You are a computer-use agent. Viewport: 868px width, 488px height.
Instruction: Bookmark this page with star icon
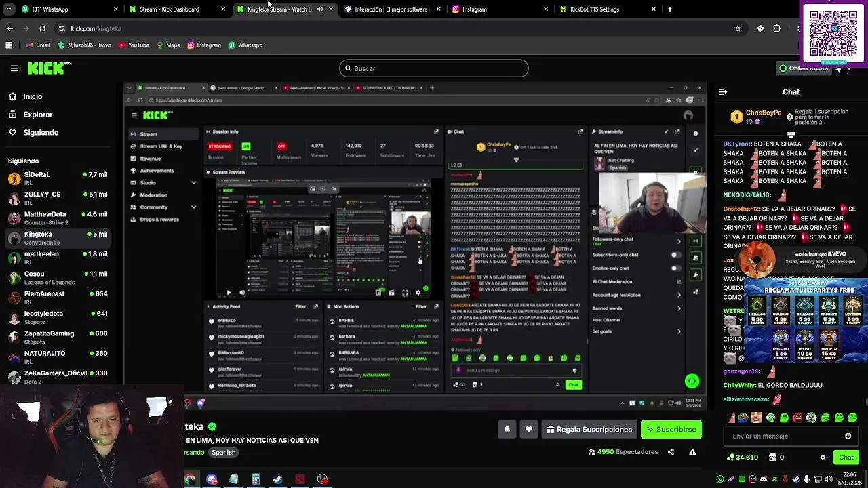click(x=738, y=28)
